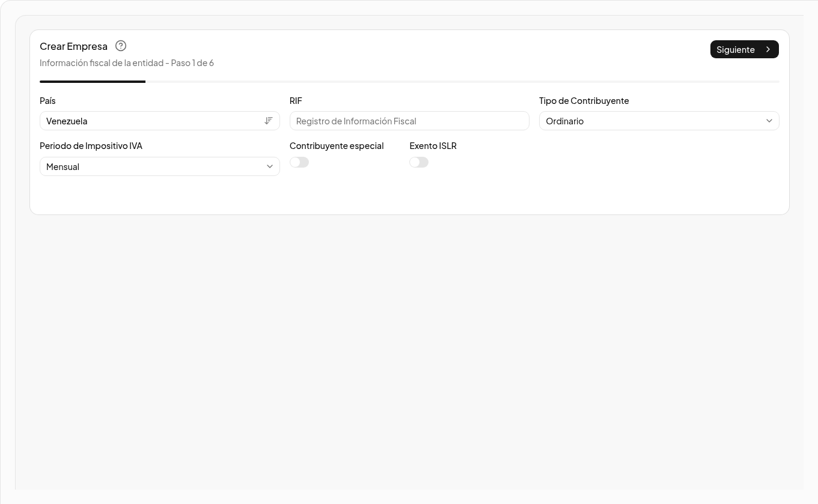Click the 'Crear Empresa' heading
Viewport: 818px width, 504px height.
(73, 46)
